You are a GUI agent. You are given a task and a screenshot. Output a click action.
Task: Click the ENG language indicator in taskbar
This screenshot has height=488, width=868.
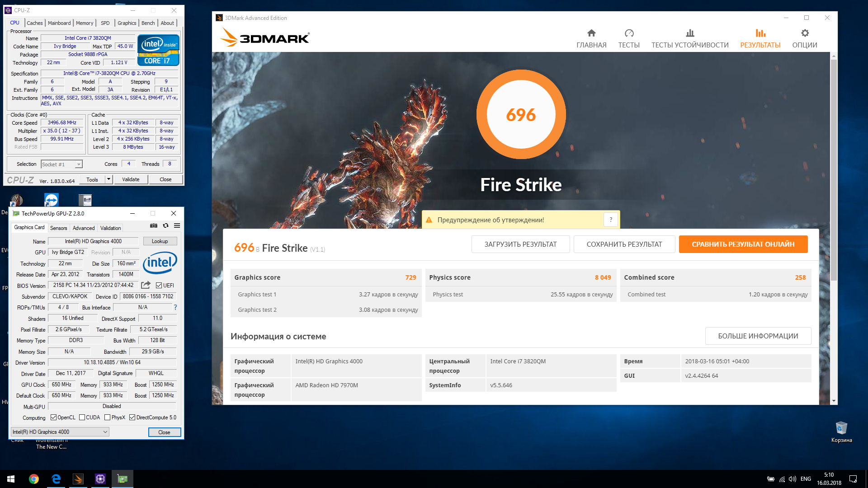pyautogui.click(x=806, y=479)
